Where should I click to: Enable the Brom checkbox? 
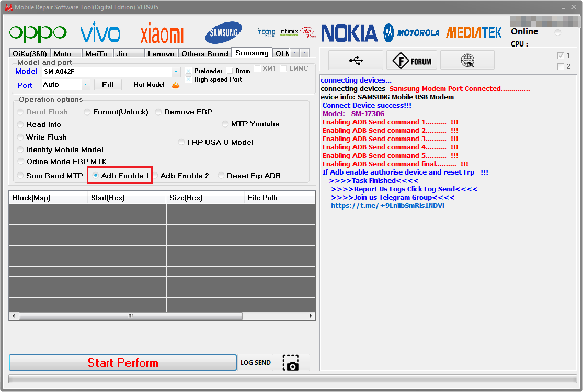[x=230, y=71]
